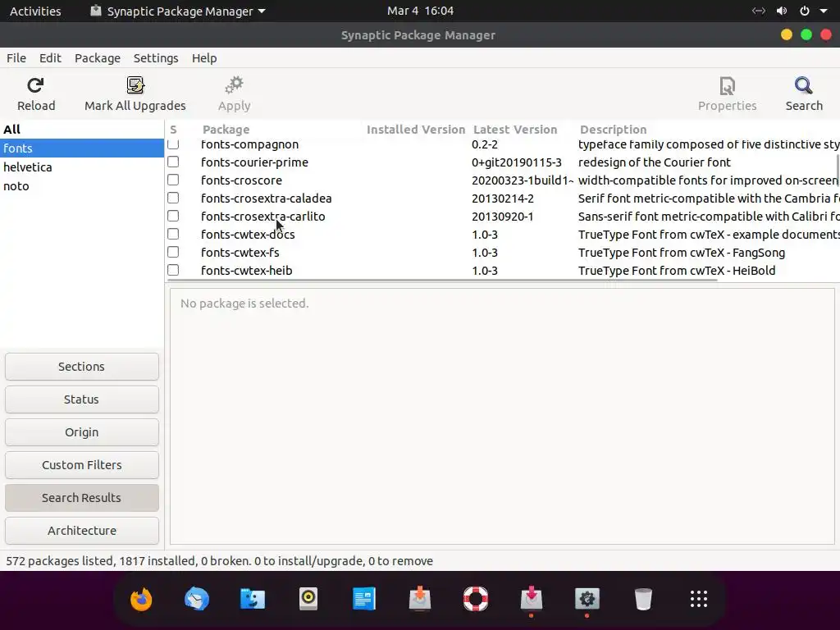Open the Edit menu
This screenshot has width=840, height=630.
point(50,58)
